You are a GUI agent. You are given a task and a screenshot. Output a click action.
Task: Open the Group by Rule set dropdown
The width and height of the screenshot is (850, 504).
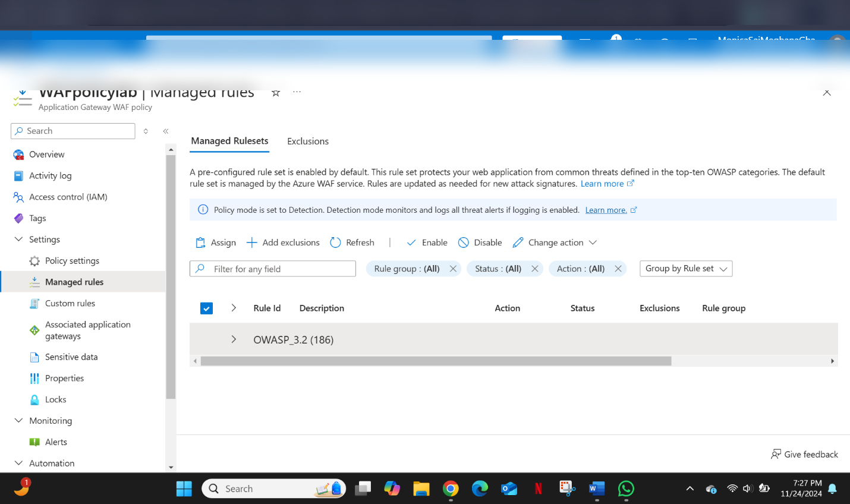tap(686, 269)
